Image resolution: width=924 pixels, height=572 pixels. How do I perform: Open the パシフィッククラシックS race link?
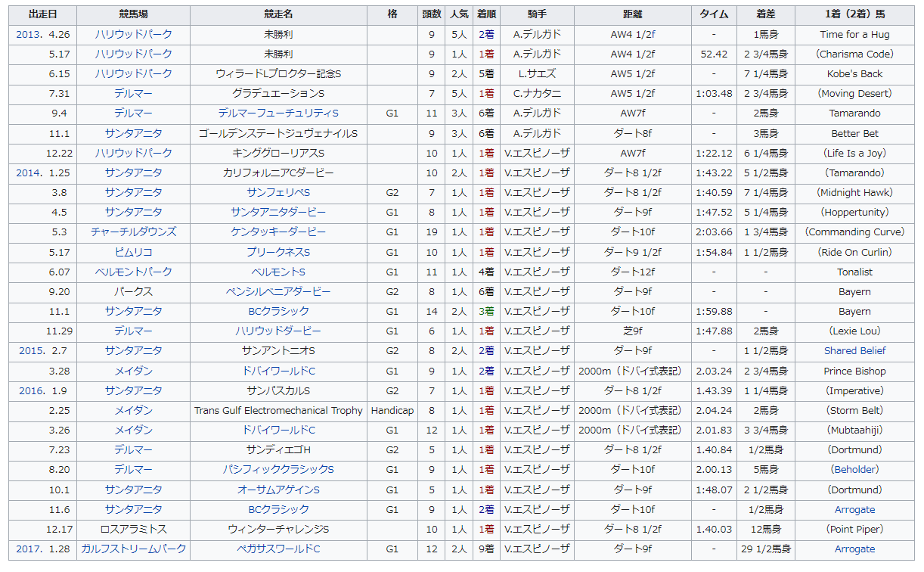(278, 470)
